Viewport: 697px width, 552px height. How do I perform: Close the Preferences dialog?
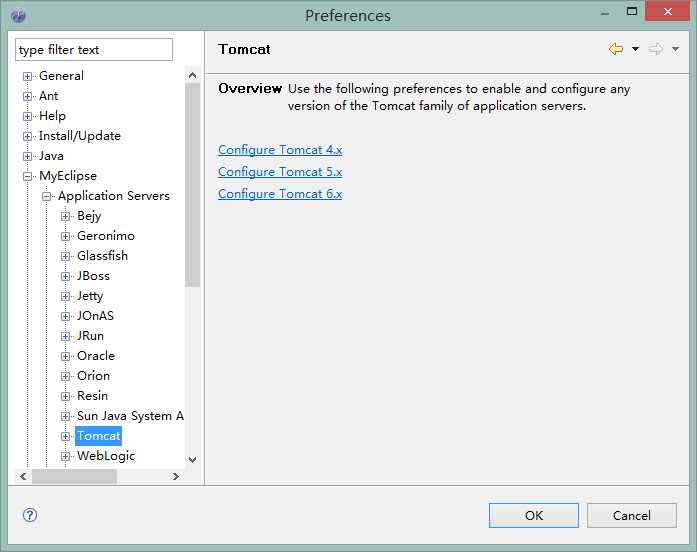pyautogui.click(x=667, y=11)
